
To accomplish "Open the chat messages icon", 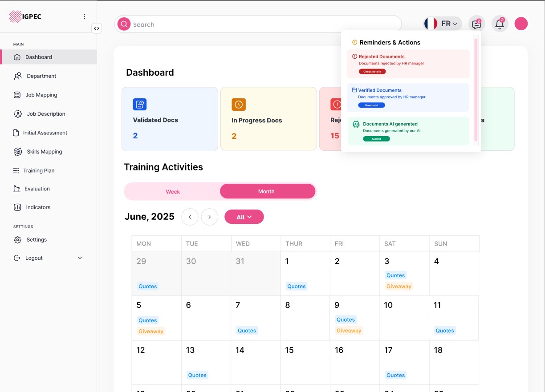I will click(x=476, y=24).
